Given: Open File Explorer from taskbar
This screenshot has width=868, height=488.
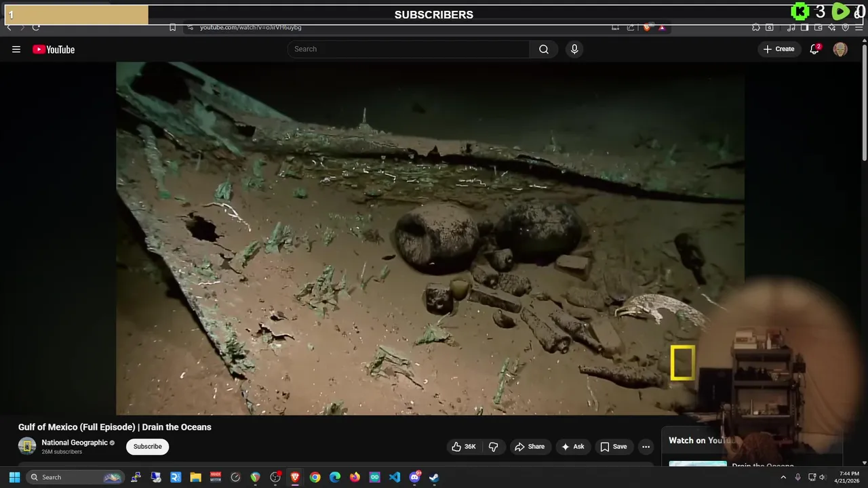Looking at the screenshot, I should (196, 477).
